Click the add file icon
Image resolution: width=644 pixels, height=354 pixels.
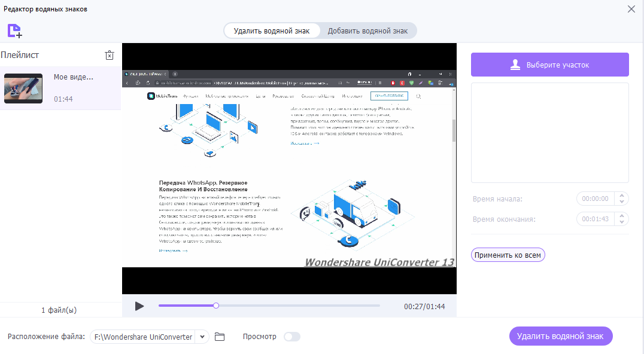tap(15, 30)
